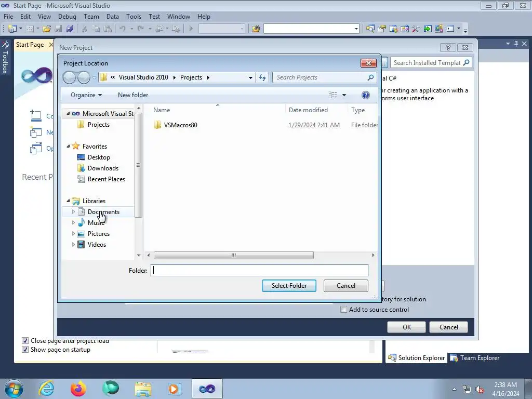Open the Tools menu
Image resolution: width=532 pixels, height=399 pixels.
[134, 17]
